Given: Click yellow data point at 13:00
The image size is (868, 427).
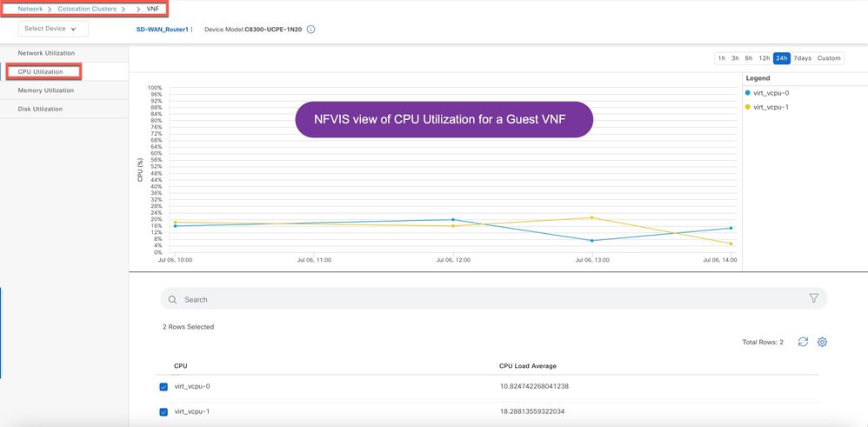Looking at the screenshot, I should coord(591,217).
